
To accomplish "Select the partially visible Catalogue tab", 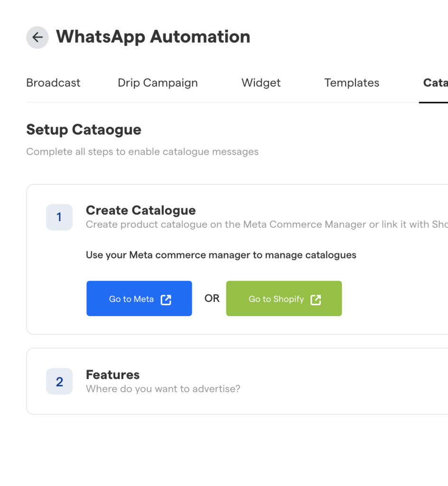I will point(435,83).
